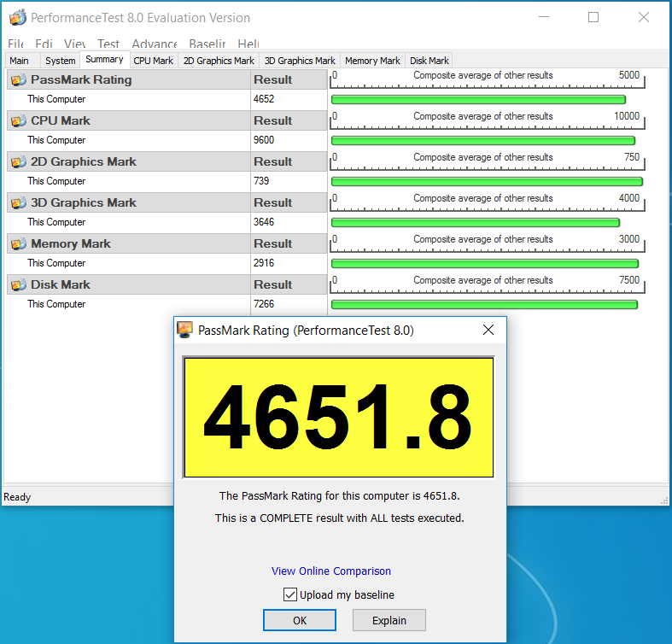672x644 pixels.
Task: Select the Disk Mark header row
Action: point(167,284)
